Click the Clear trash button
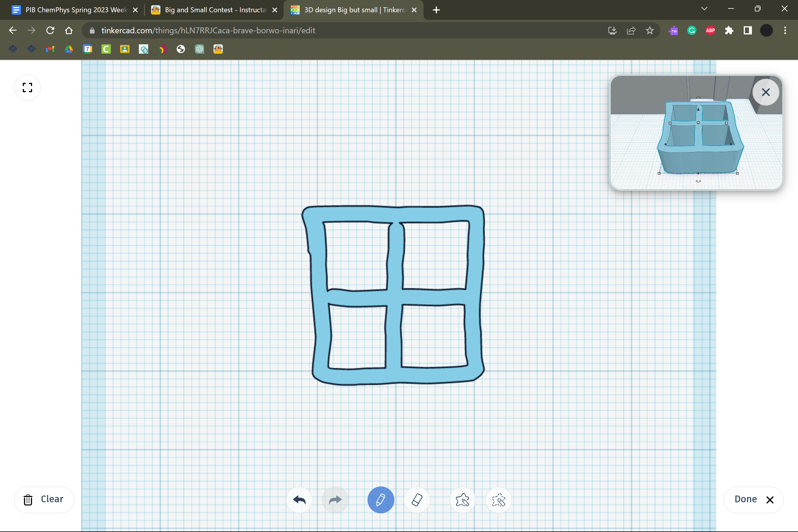This screenshot has height=532, width=798. pyautogui.click(x=44, y=499)
